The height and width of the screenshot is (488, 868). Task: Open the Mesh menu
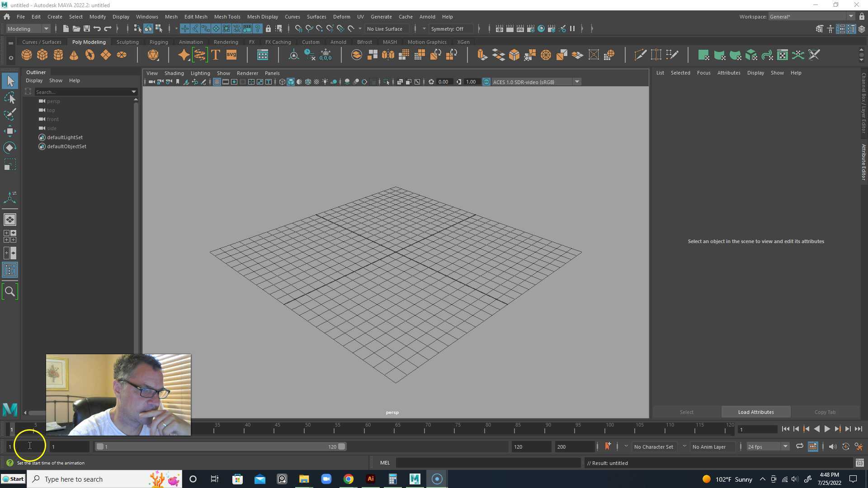coord(171,17)
